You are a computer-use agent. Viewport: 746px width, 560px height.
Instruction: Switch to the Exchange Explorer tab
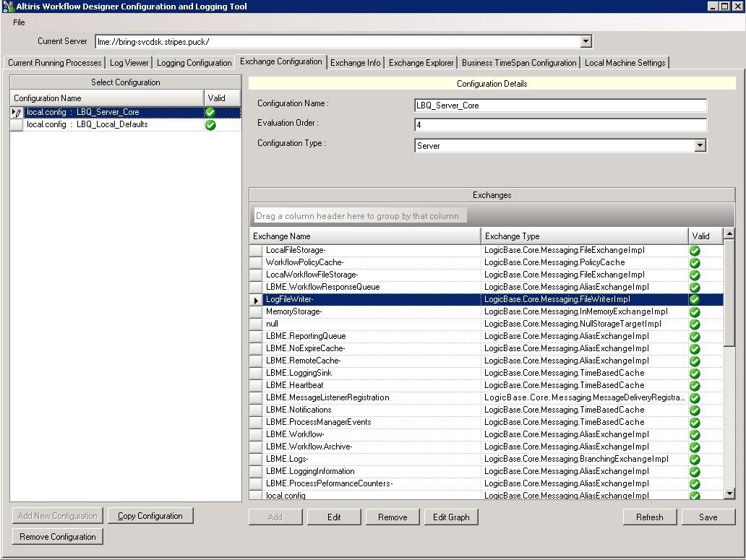click(x=421, y=63)
